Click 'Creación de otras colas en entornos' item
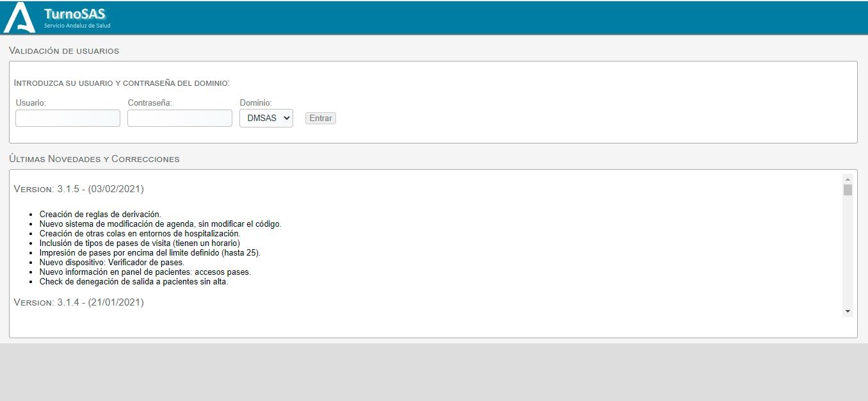Image resolution: width=868 pixels, height=401 pixels. 140,233
